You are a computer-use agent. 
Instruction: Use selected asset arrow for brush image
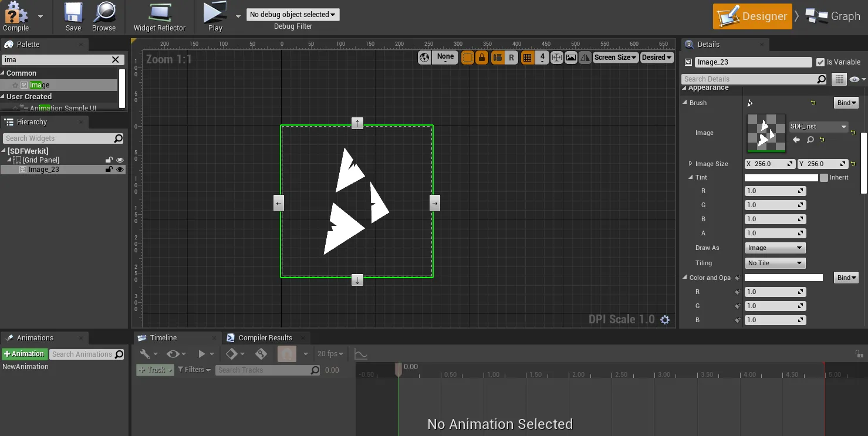(796, 140)
